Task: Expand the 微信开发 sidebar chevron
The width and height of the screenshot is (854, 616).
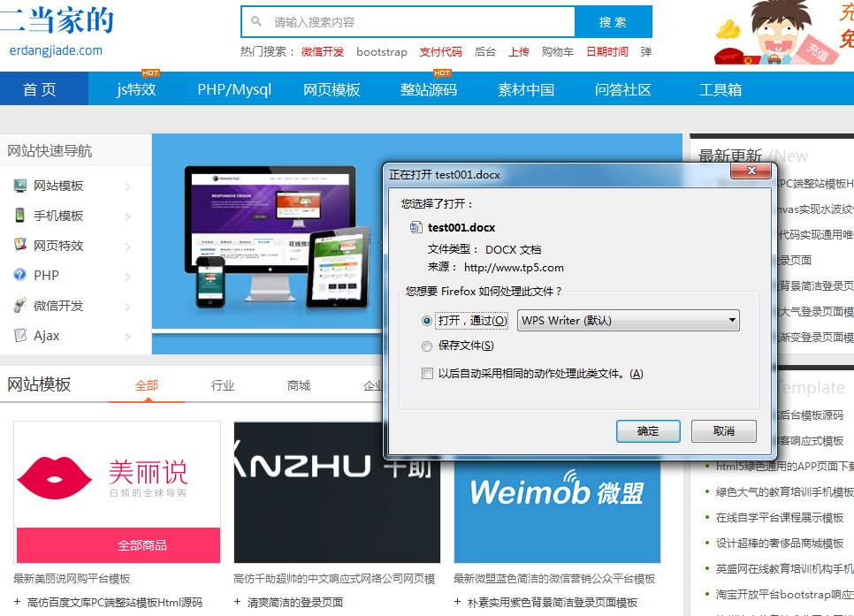Action: click(x=127, y=307)
